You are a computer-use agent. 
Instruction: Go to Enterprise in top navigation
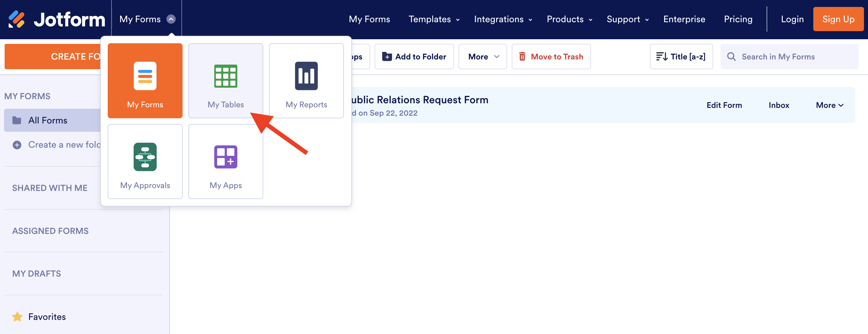(x=684, y=19)
